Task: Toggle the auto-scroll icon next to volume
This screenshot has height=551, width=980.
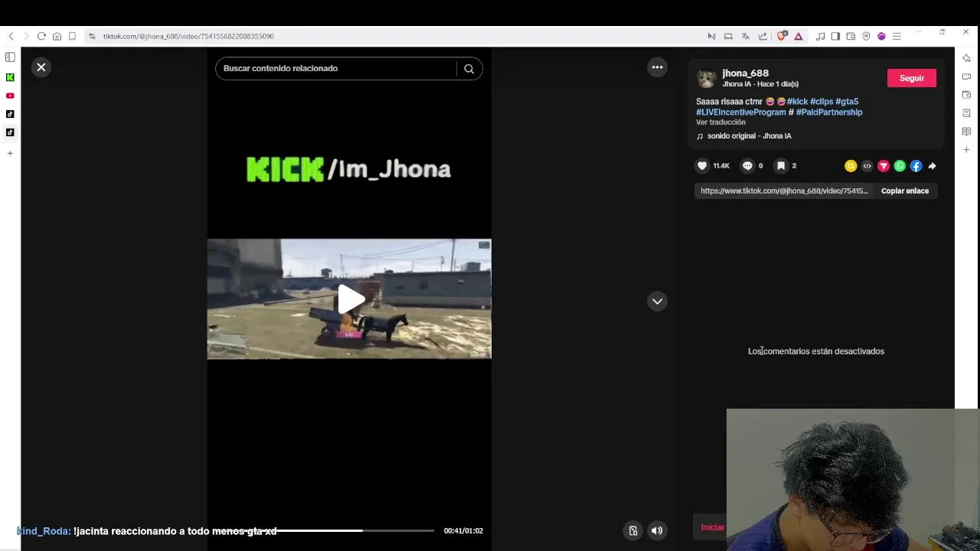Action: [633, 530]
